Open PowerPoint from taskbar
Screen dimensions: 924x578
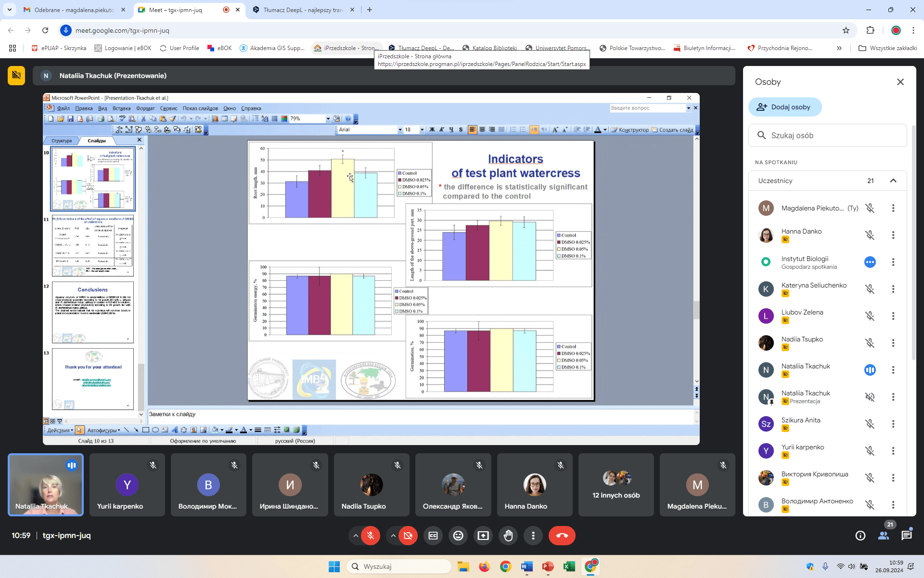pos(548,566)
